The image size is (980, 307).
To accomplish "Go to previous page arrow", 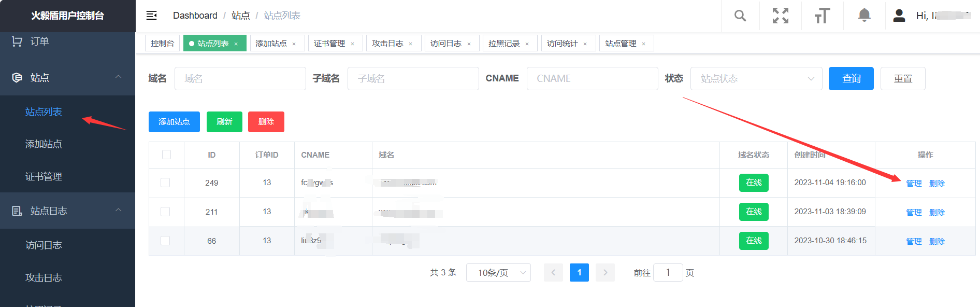I will pos(553,272).
